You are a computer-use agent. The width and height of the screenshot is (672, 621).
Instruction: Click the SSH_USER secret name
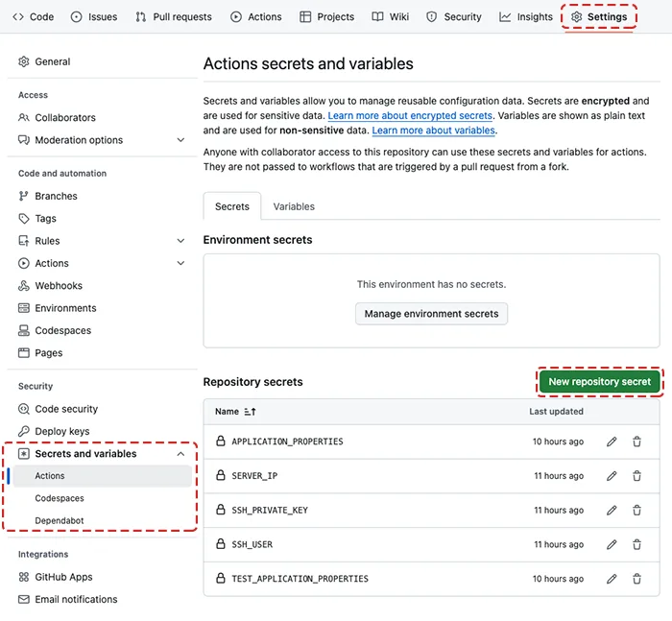tap(252, 544)
